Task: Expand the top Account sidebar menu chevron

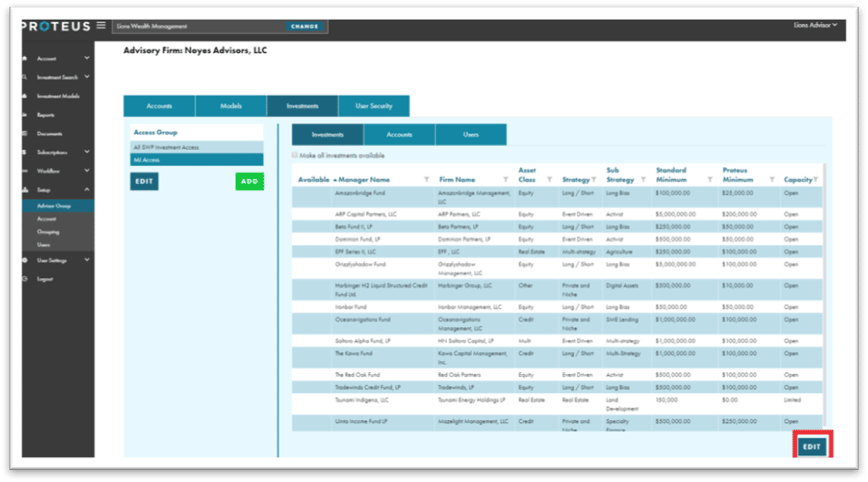Action: 87,57
